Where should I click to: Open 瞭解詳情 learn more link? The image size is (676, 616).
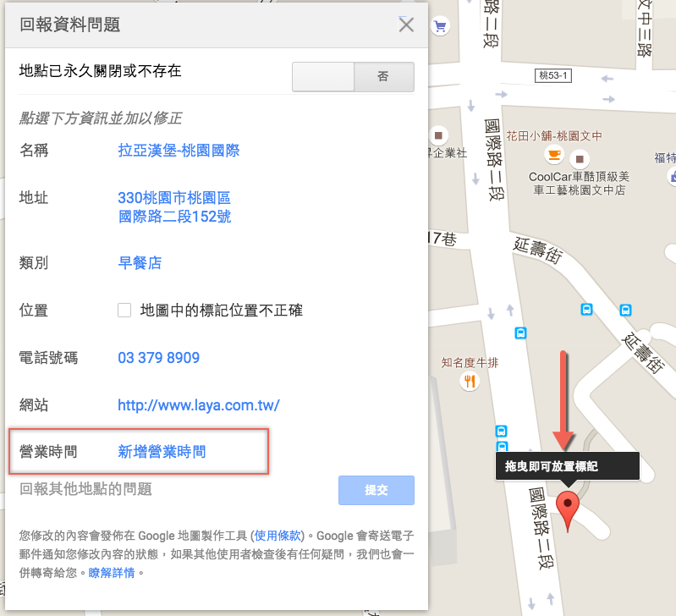tap(112, 573)
